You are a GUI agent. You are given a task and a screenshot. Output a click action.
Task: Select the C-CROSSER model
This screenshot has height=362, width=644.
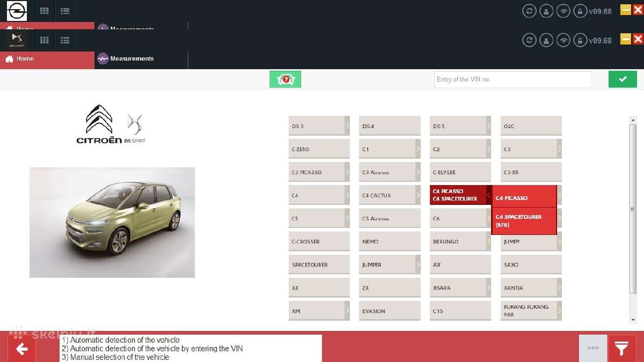point(319,241)
